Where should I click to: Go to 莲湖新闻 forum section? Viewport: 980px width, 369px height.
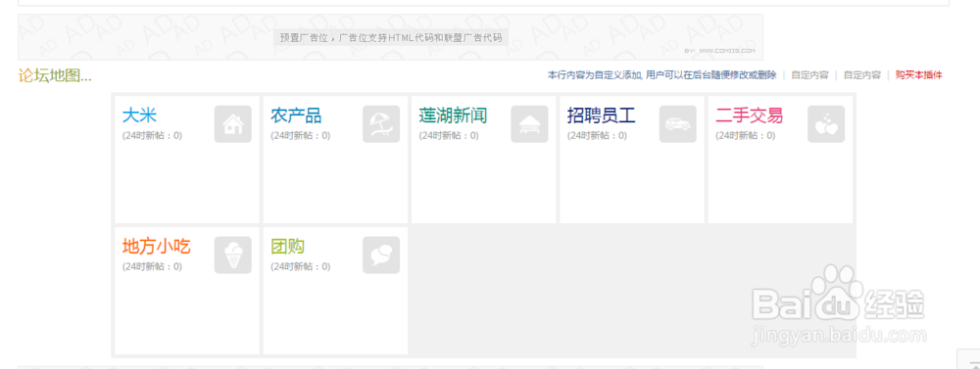click(453, 115)
